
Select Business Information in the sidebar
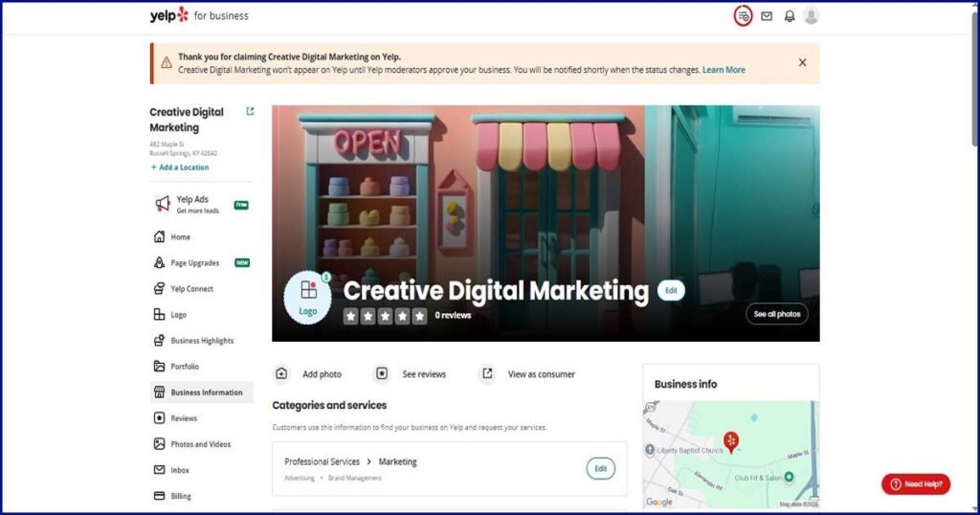click(x=201, y=392)
